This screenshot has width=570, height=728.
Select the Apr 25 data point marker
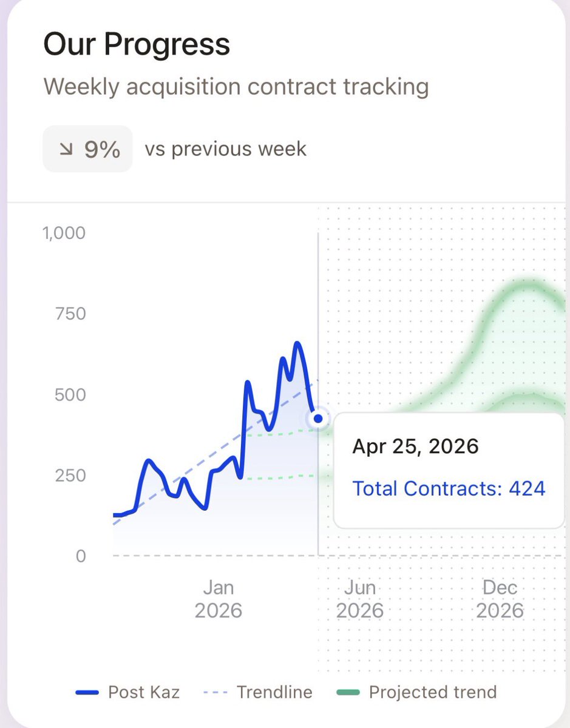pos(317,419)
